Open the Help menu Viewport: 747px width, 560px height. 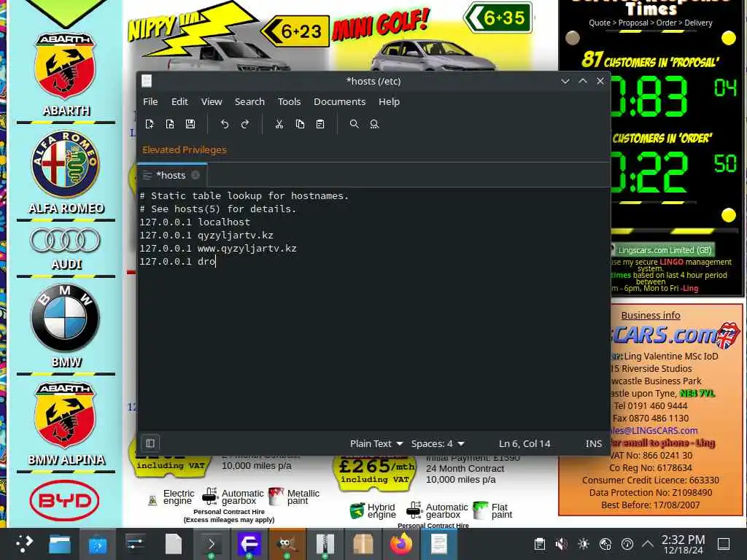point(390,102)
